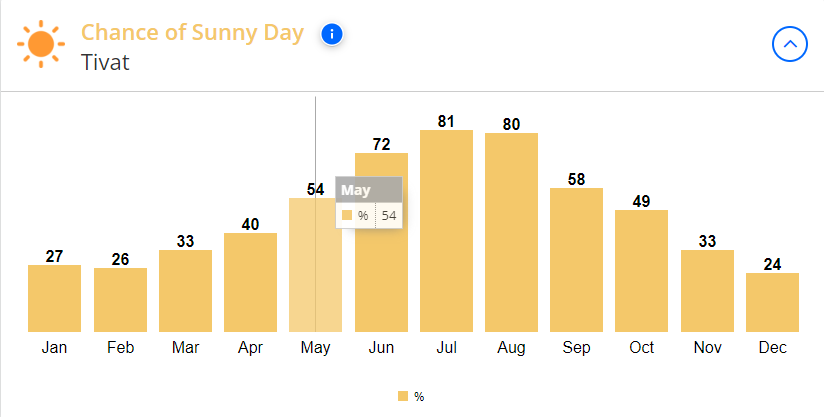Screen dimensions: 824x417
Task: Select the highlighted May bar
Action: point(315,265)
